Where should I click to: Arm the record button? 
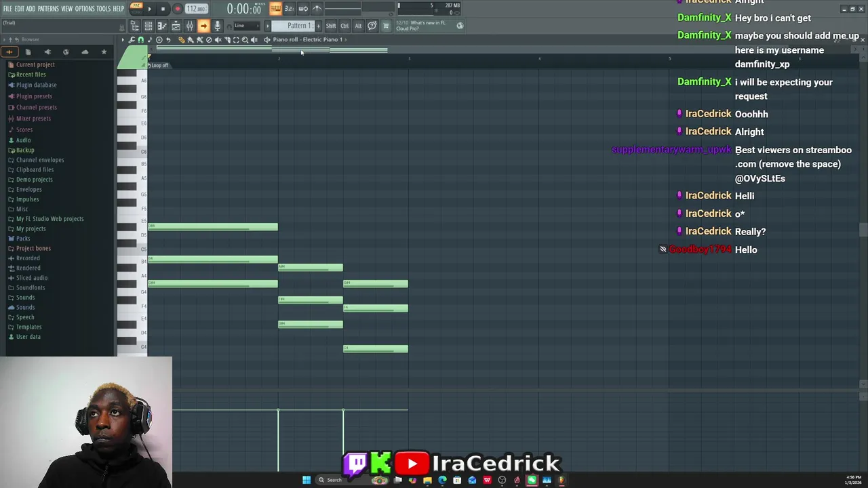coord(177,9)
